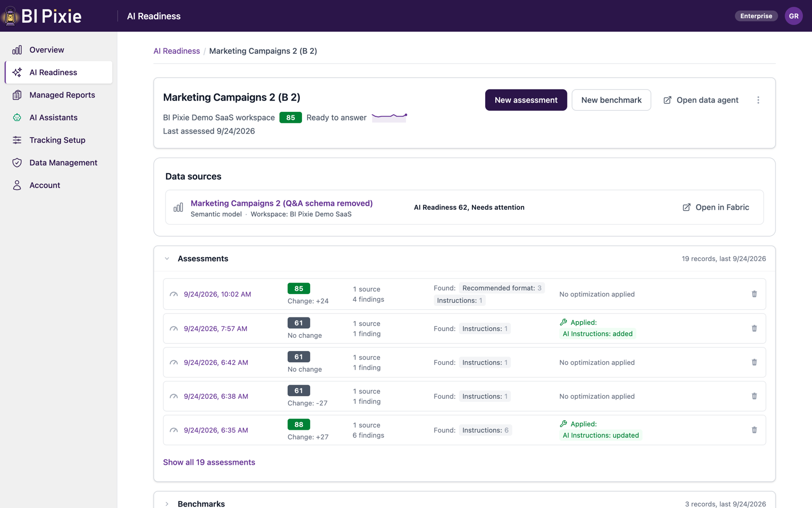Viewport: 812px width, 508px height.
Task: Open the three-dot more options menu
Action: coord(758,100)
